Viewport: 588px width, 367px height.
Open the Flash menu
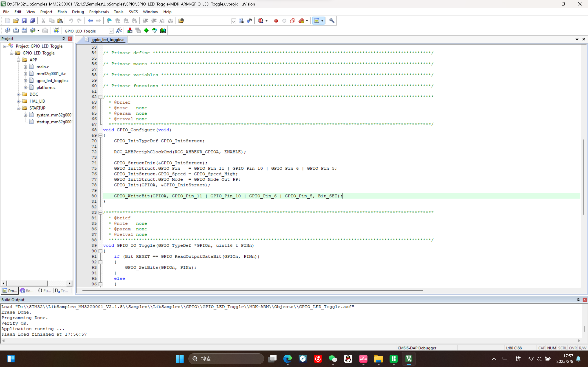point(62,12)
